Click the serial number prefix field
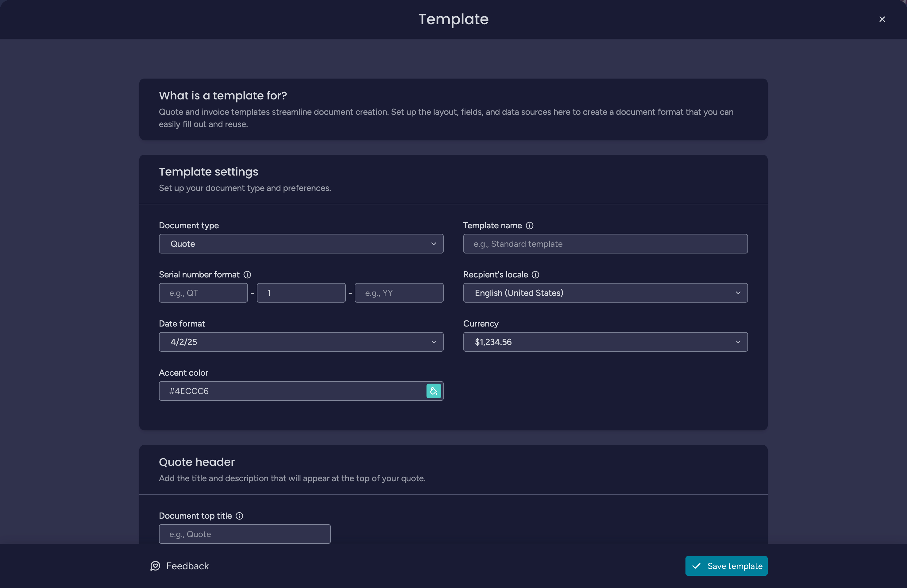This screenshot has width=907, height=588. pos(203,293)
